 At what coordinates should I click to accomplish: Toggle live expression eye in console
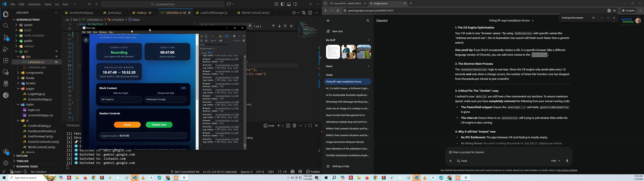pos(221,41)
